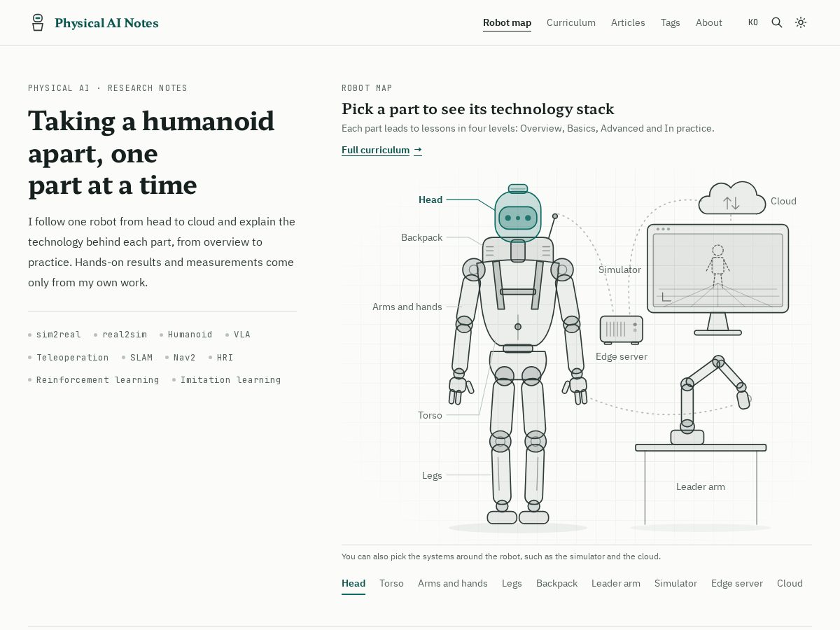Select the edge server box illustration
The image size is (840, 630).
tap(622, 329)
